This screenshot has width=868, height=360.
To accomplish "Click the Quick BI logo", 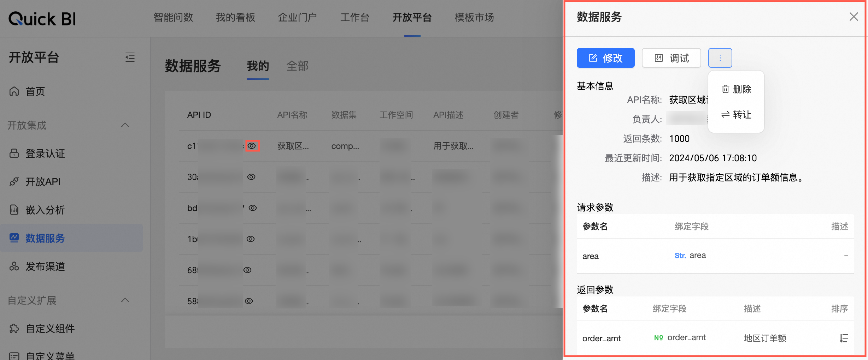I will point(42,19).
